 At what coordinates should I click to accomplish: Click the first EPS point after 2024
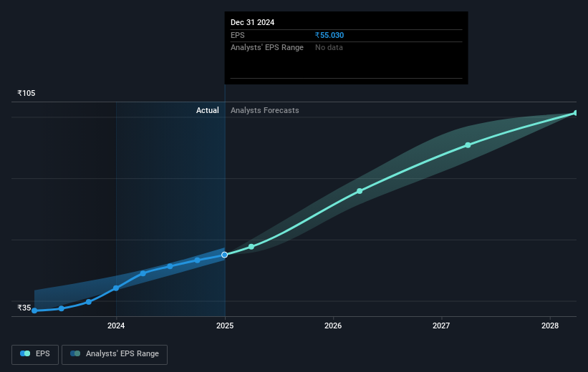(x=143, y=273)
